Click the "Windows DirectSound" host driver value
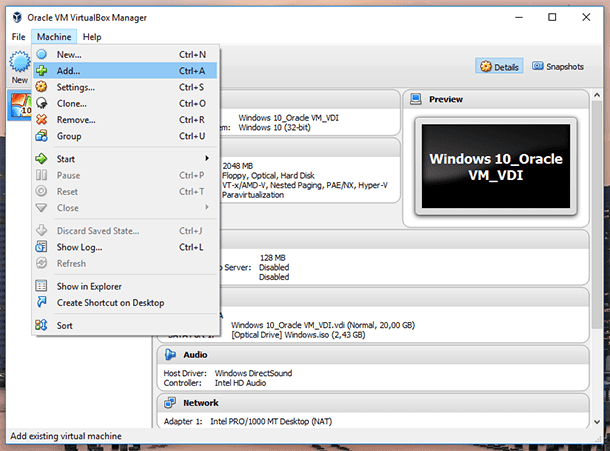This screenshot has height=451, width=610. pyautogui.click(x=253, y=373)
